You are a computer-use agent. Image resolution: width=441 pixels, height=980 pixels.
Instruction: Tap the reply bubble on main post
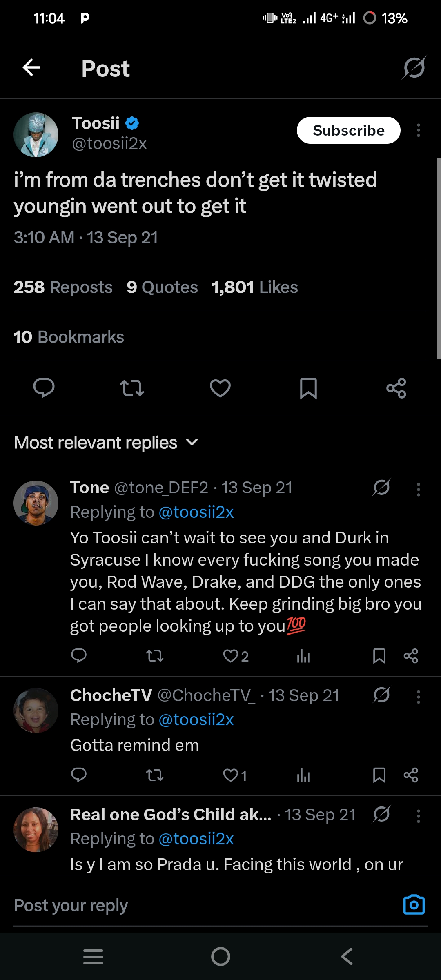pyautogui.click(x=44, y=388)
